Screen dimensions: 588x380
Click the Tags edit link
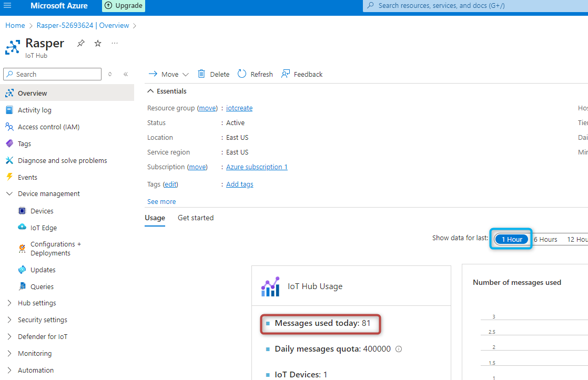tap(170, 184)
